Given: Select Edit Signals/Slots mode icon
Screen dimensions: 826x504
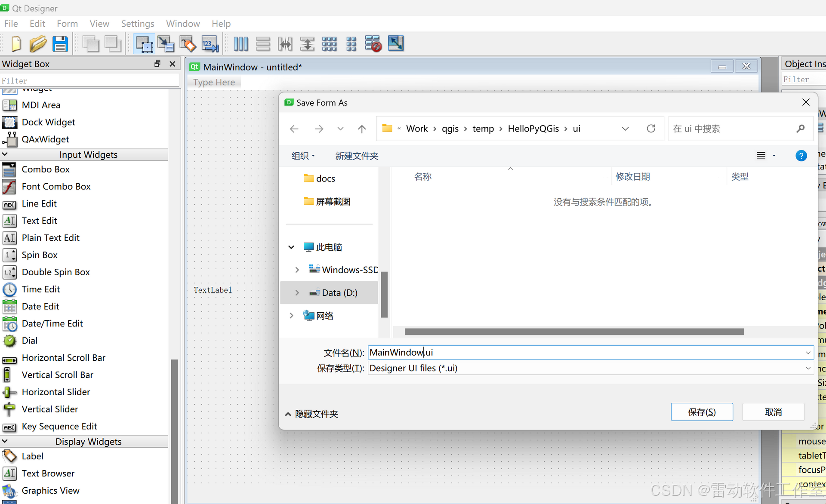Looking at the screenshot, I should (x=166, y=44).
